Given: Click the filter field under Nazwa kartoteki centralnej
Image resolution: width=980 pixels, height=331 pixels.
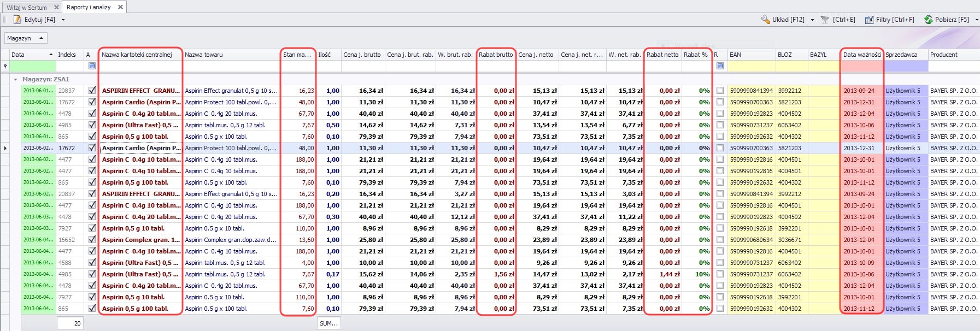Looking at the screenshot, I should point(140,66).
